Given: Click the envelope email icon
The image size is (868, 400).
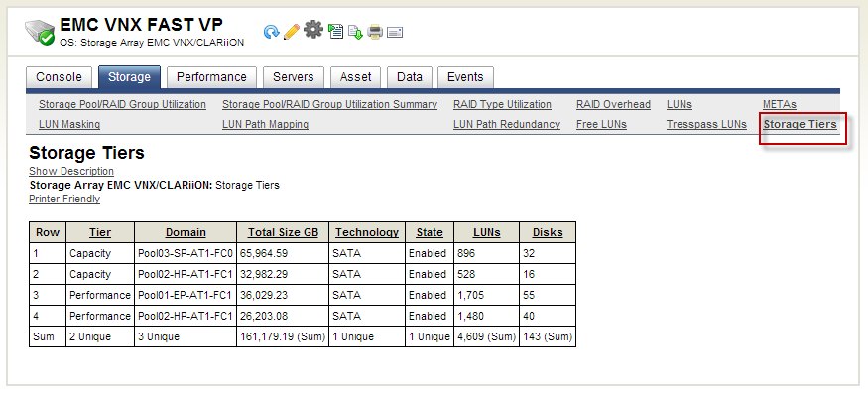Looking at the screenshot, I should point(395,33).
